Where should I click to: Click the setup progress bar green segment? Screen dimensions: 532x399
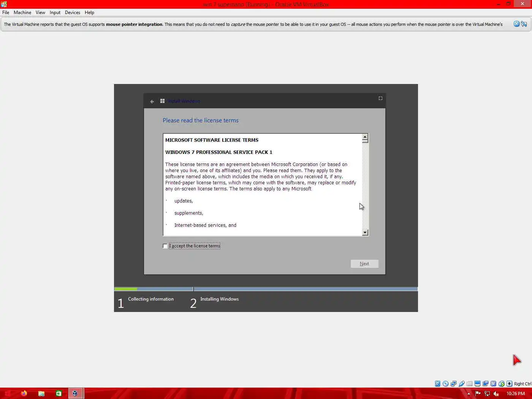tap(126, 289)
